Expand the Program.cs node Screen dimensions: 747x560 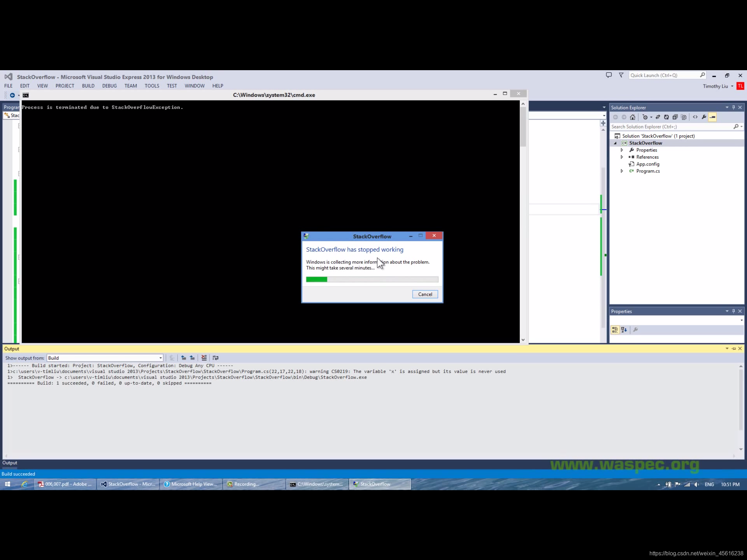coord(622,171)
